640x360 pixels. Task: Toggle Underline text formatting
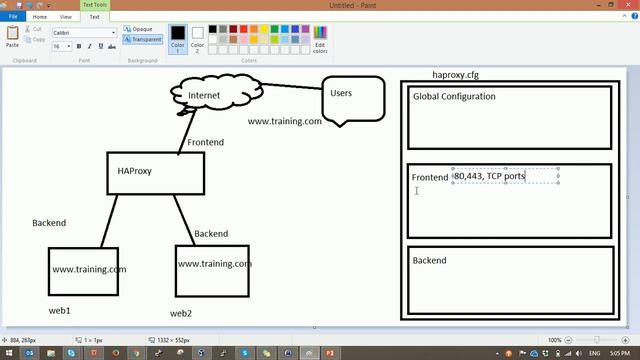pos(101,46)
